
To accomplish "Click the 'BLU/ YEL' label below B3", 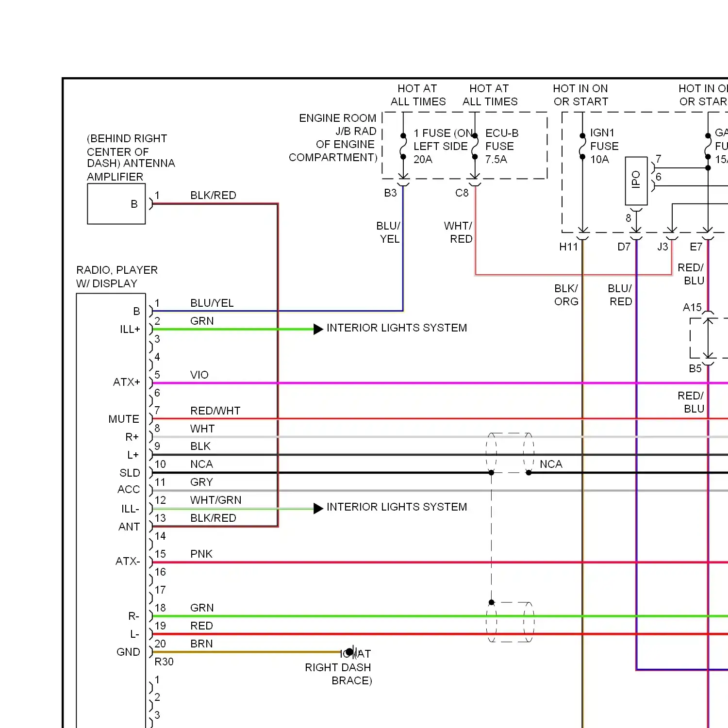I will point(388,232).
